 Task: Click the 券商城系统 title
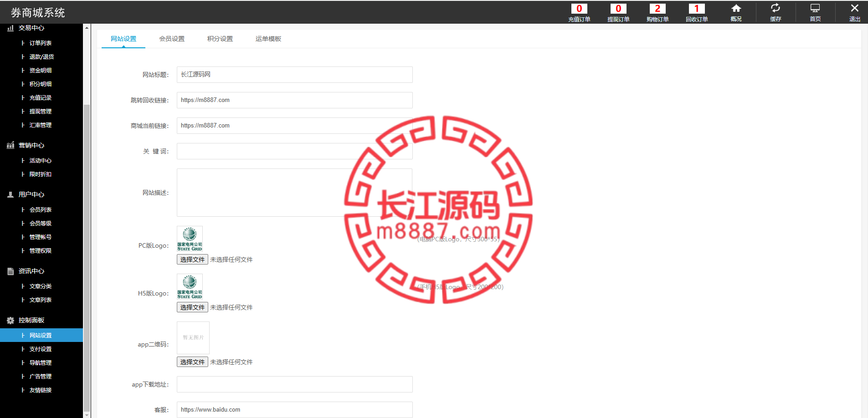38,12
